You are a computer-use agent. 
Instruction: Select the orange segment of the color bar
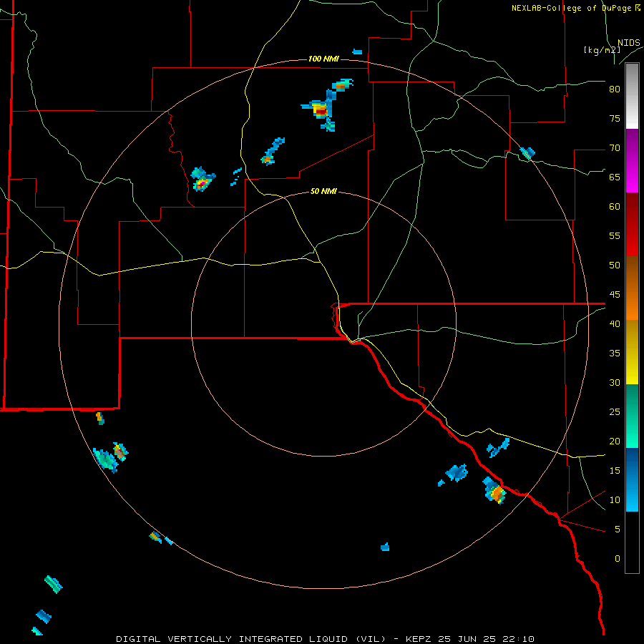(632, 304)
